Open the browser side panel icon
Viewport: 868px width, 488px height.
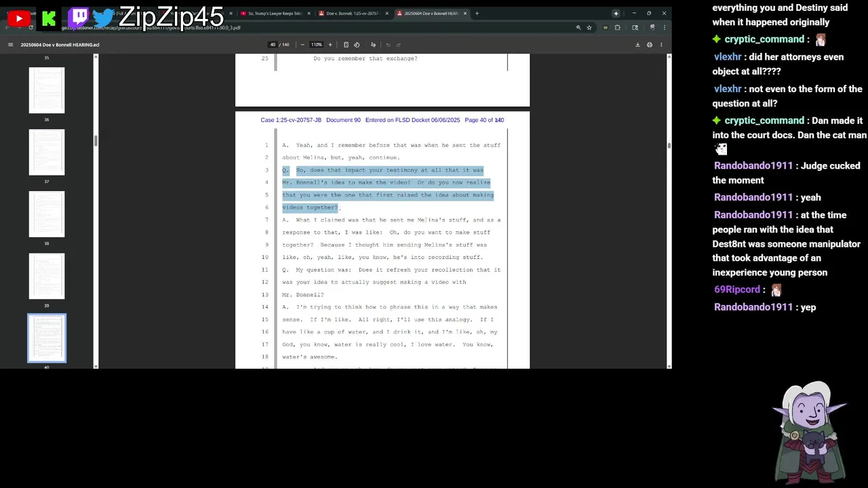(x=635, y=28)
